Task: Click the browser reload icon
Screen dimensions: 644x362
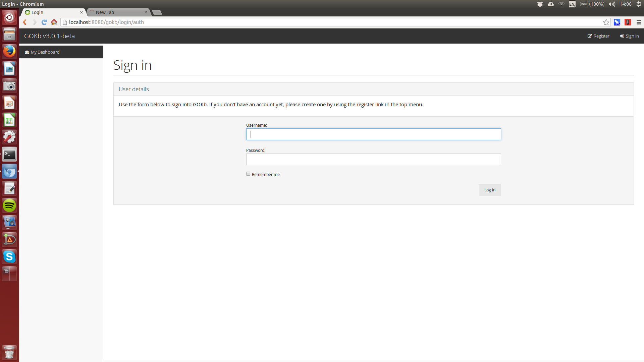Action: [44, 22]
